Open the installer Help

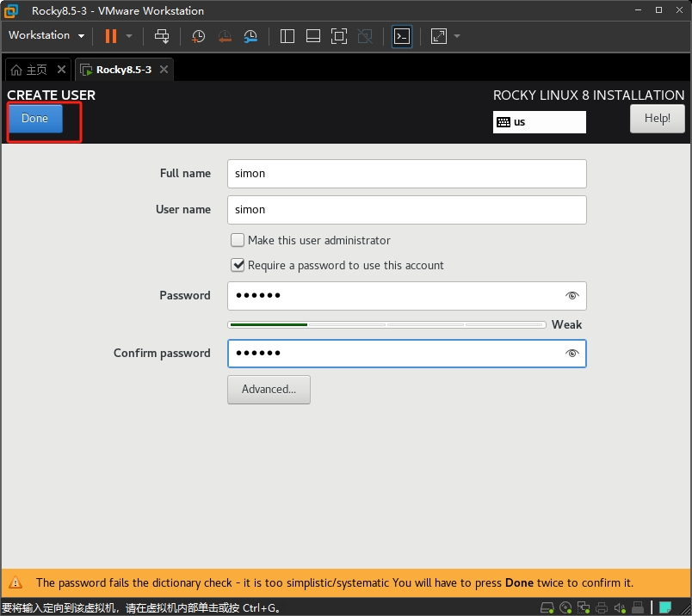[x=657, y=118]
